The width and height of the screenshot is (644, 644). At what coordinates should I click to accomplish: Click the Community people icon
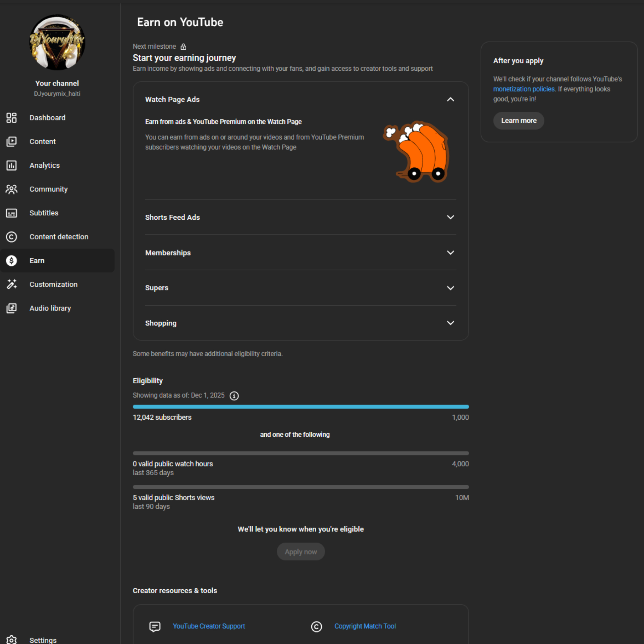(11, 189)
